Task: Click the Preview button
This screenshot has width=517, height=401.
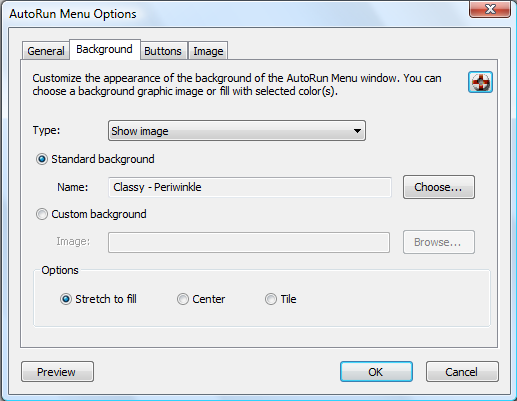Action: (57, 372)
